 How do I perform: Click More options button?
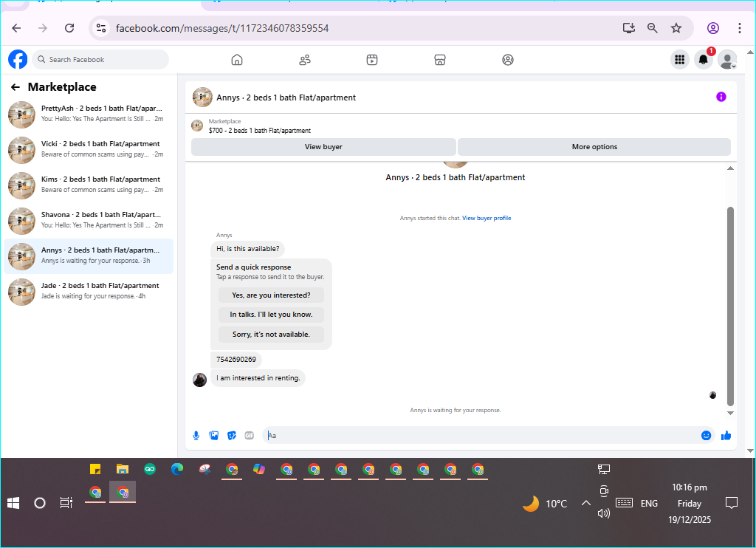pyautogui.click(x=594, y=147)
